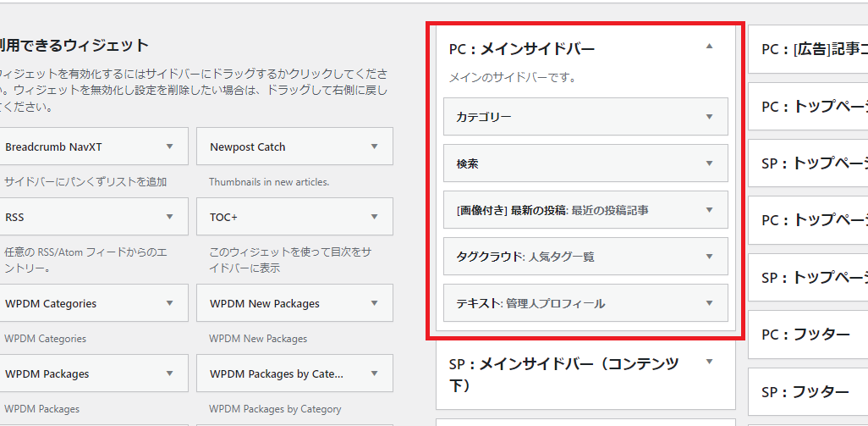Expand the テキスト: 管理人プロフィール widget
868x426 pixels.
tap(709, 303)
